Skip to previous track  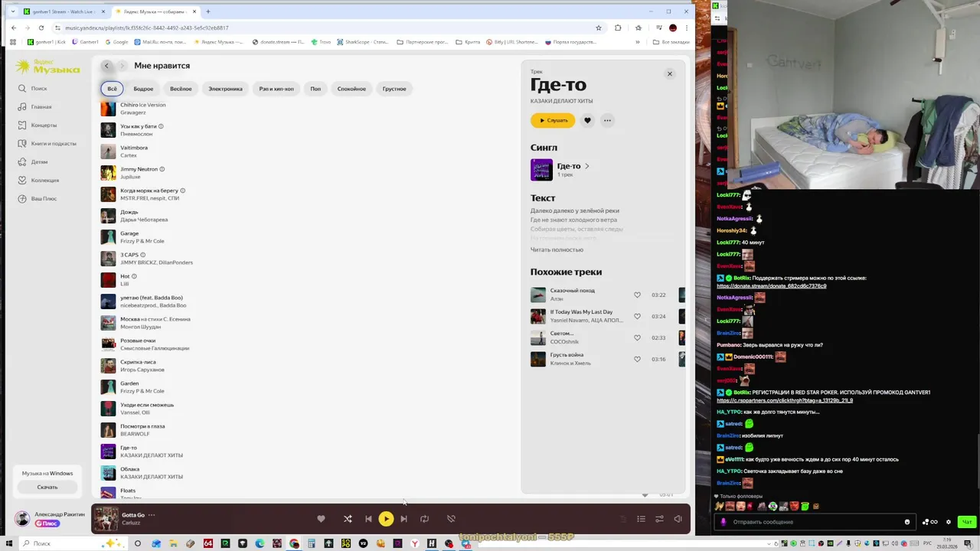point(368,519)
